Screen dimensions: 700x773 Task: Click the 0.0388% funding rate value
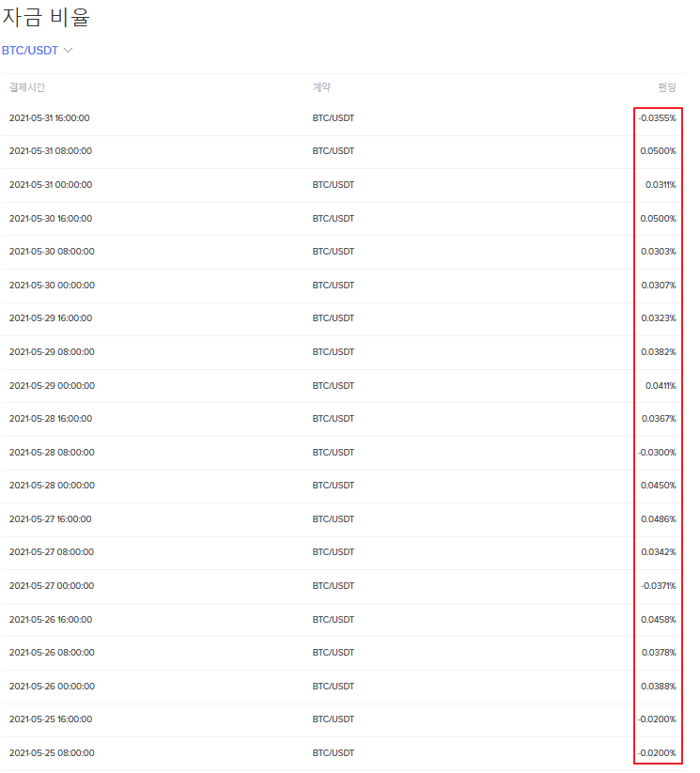click(659, 686)
